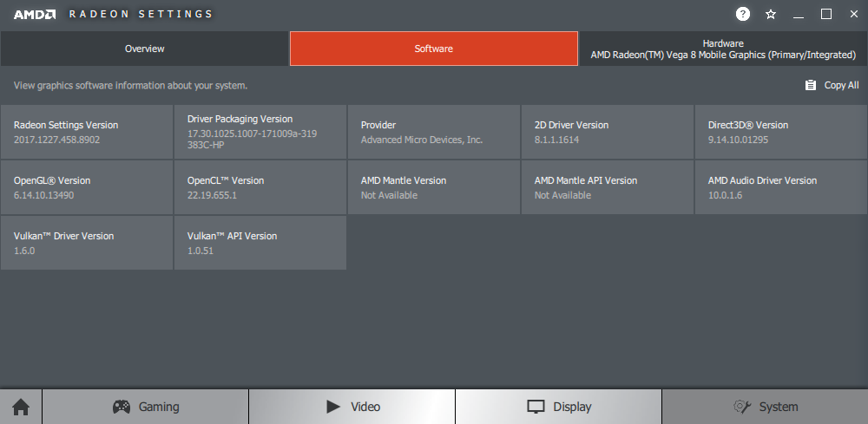The width and height of the screenshot is (868, 424).
Task: Select the Software tab
Action: point(434,49)
